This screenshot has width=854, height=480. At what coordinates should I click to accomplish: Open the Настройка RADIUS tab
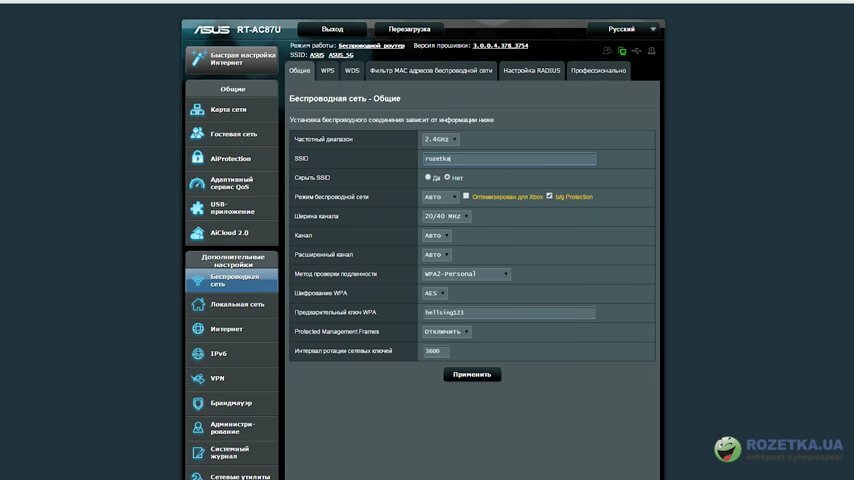coord(532,71)
